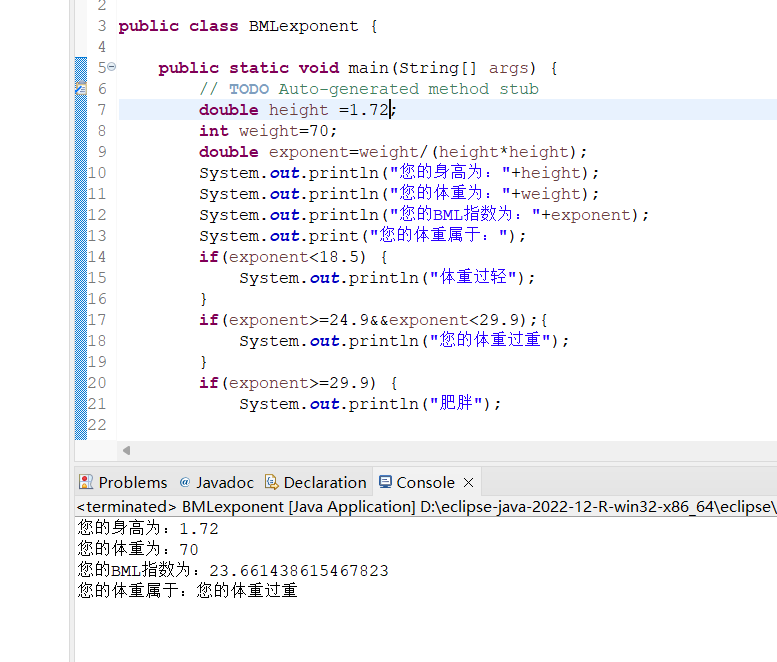Click console line 您的体重属于：您的体重过重
The image size is (777, 662).
pyautogui.click(x=187, y=591)
